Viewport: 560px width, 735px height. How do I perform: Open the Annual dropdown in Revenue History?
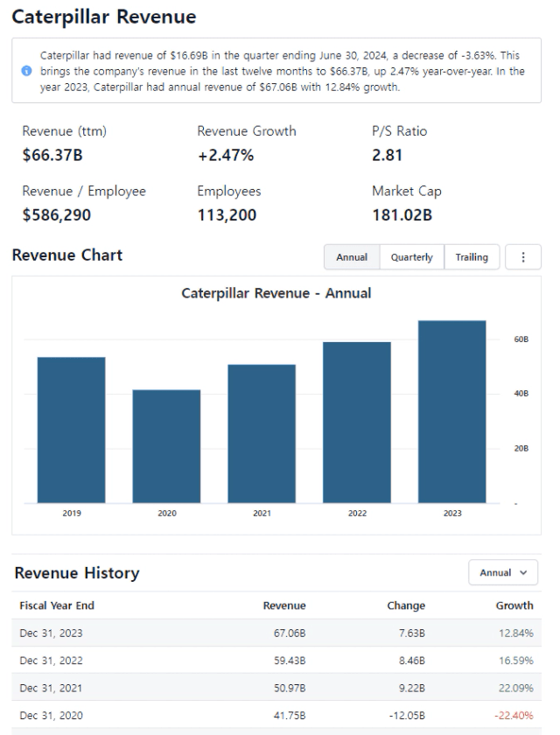click(x=503, y=572)
